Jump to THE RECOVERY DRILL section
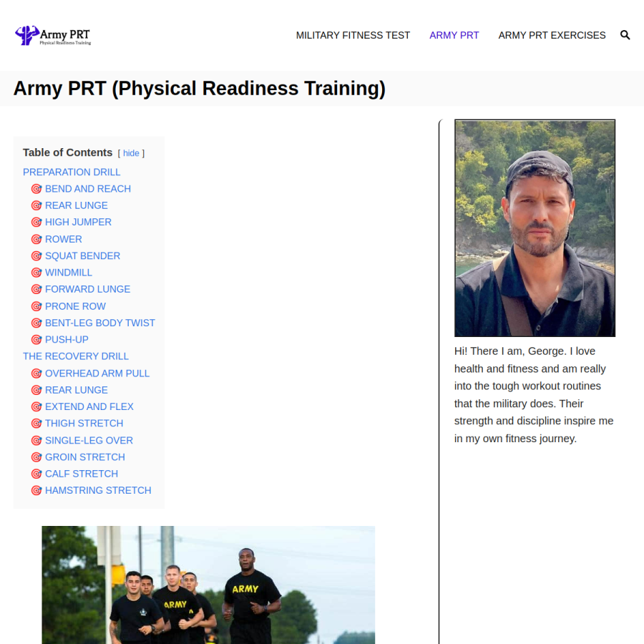 [x=76, y=356]
